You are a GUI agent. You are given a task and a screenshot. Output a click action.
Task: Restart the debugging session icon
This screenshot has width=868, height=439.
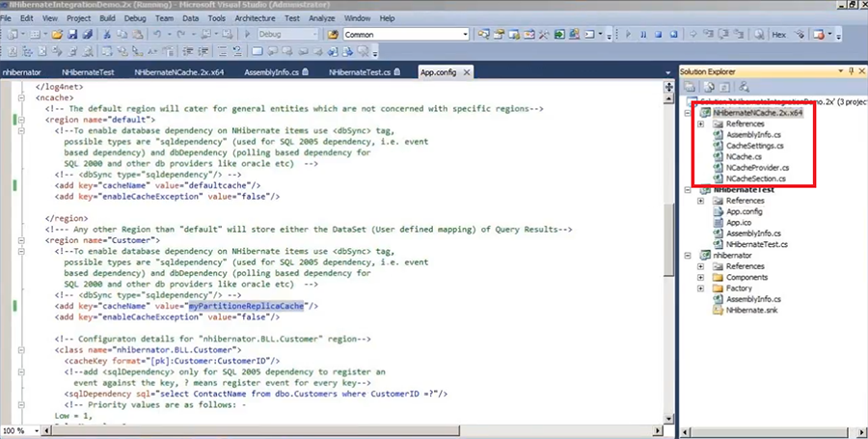tap(674, 35)
